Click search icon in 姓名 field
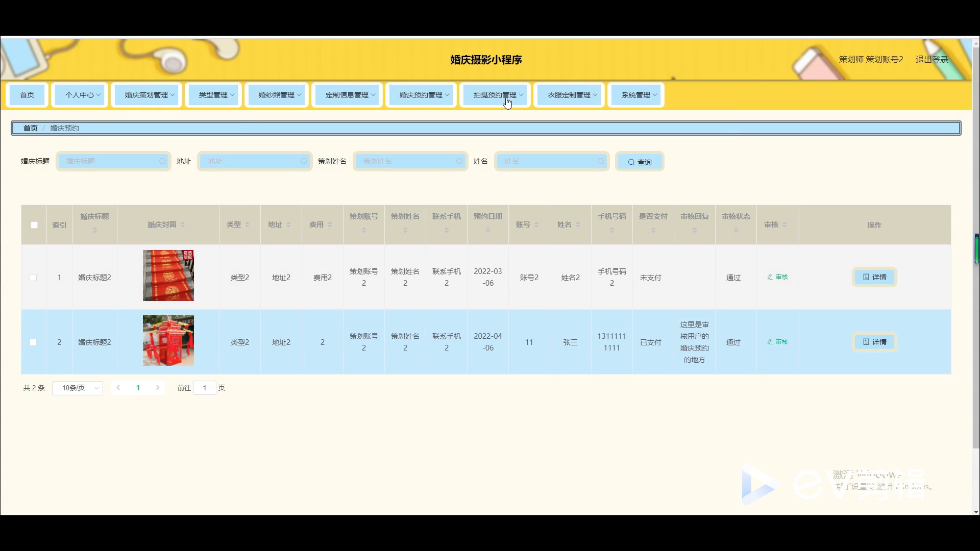 pyautogui.click(x=601, y=161)
